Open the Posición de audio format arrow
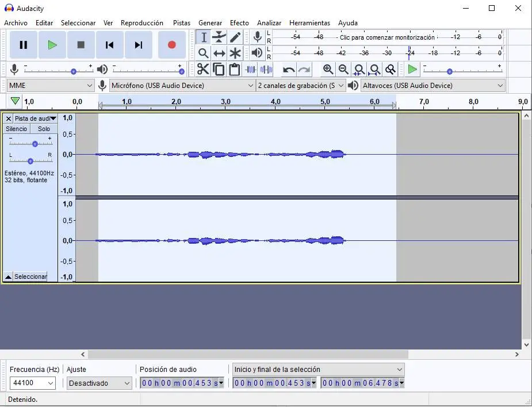The image size is (532, 407). pyautogui.click(x=221, y=383)
